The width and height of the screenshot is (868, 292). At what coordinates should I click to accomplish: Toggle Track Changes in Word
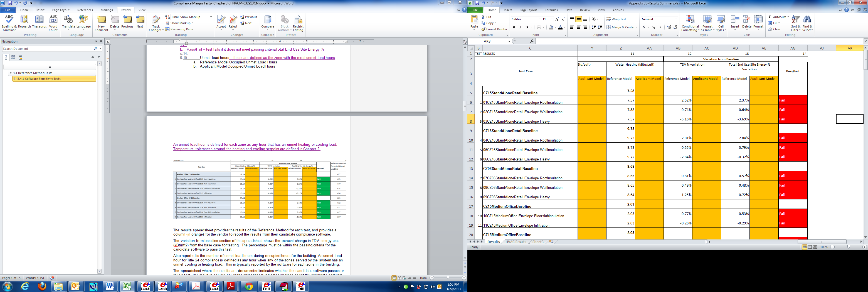(156, 23)
